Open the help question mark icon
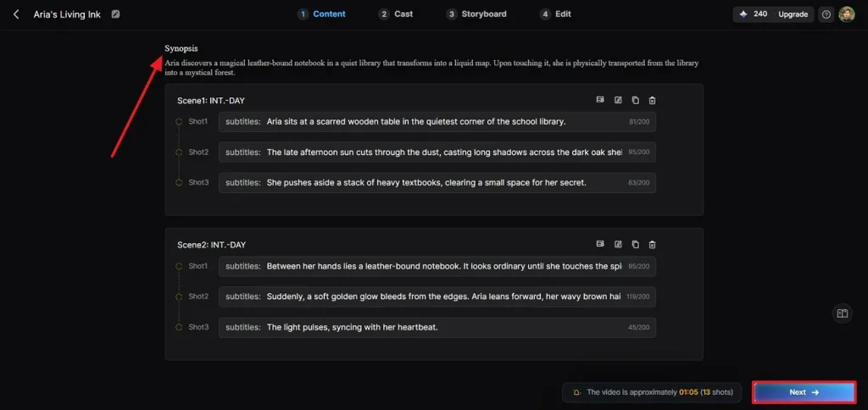868x410 pixels. (826, 14)
